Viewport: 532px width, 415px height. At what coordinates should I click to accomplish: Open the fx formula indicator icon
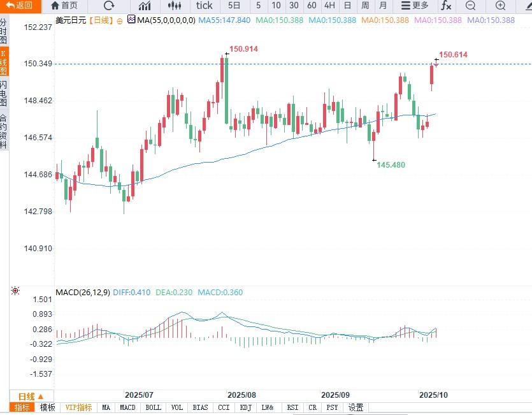click(446, 6)
